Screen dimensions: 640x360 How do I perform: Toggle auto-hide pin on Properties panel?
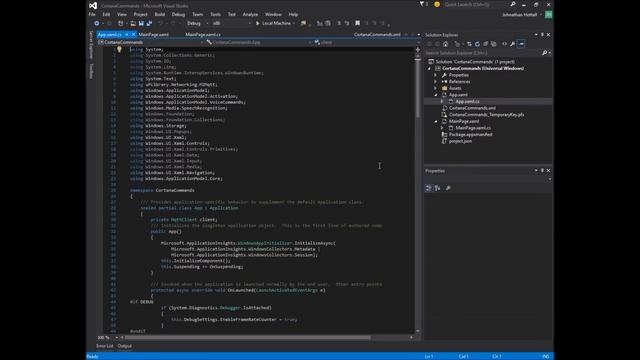(542, 171)
